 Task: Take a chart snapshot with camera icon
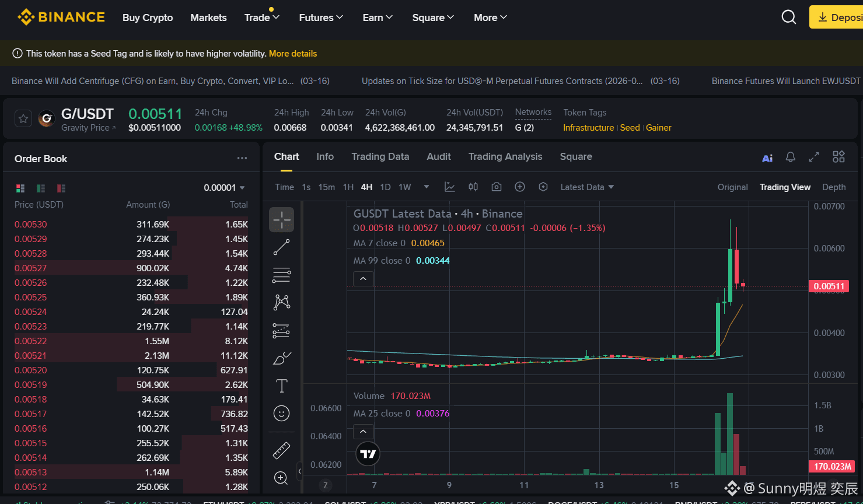pos(497,187)
